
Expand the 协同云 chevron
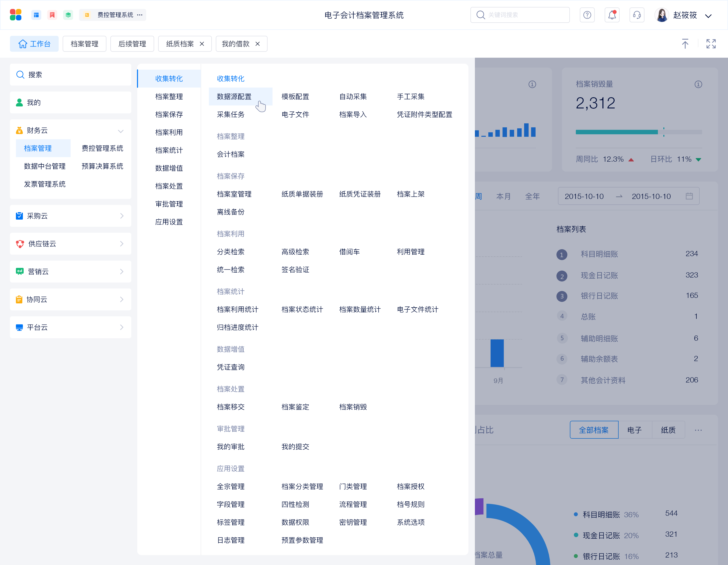point(122,299)
